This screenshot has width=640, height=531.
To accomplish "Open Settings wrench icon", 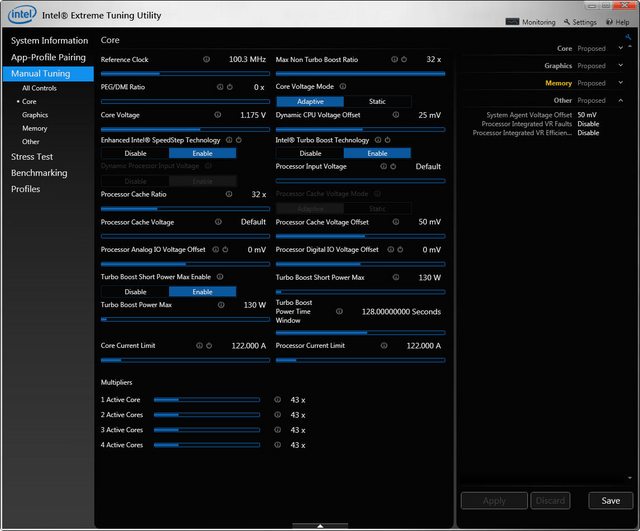I will (567, 22).
